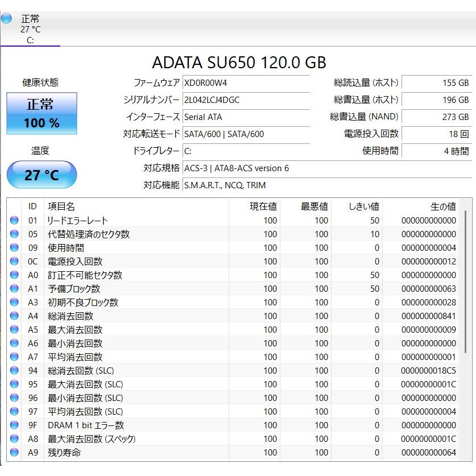Image resolution: width=476 pixels, height=476 pixels.
Task: Click the transfer mode field SATA/600 | SATA/600
Action: 246,134
